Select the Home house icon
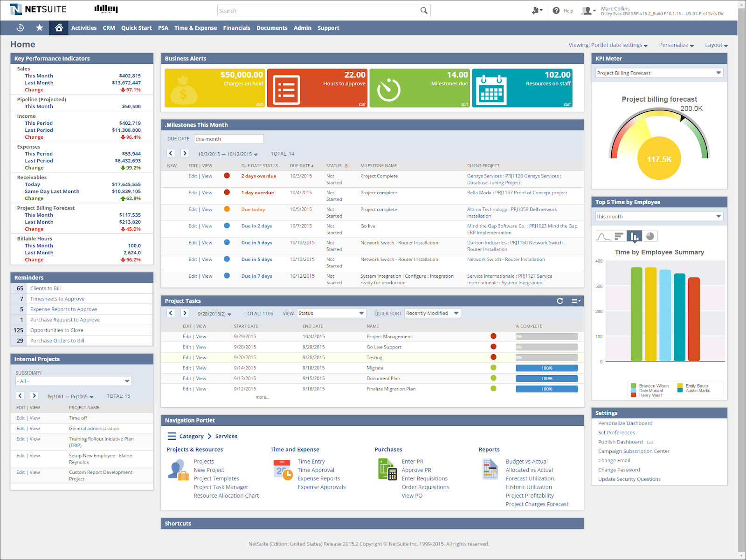Screen dimensions: 746x560 point(58,27)
